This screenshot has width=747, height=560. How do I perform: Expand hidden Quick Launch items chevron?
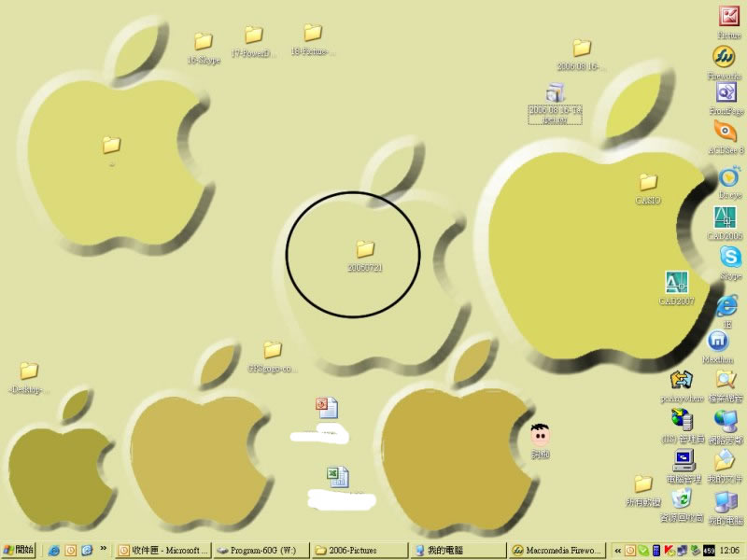pos(104,549)
